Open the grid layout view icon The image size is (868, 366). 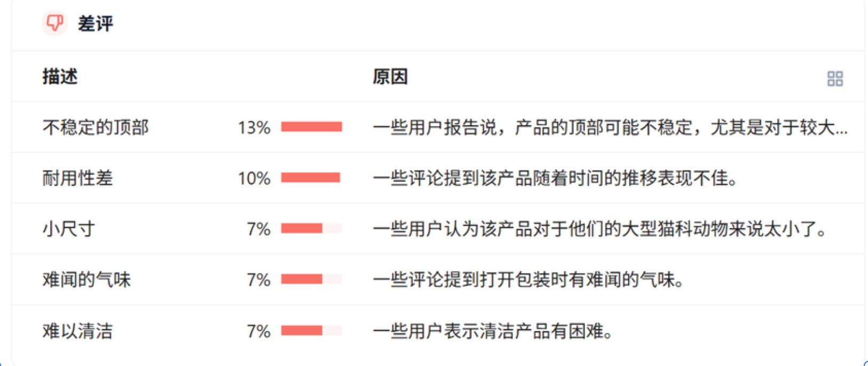[x=835, y=79]
